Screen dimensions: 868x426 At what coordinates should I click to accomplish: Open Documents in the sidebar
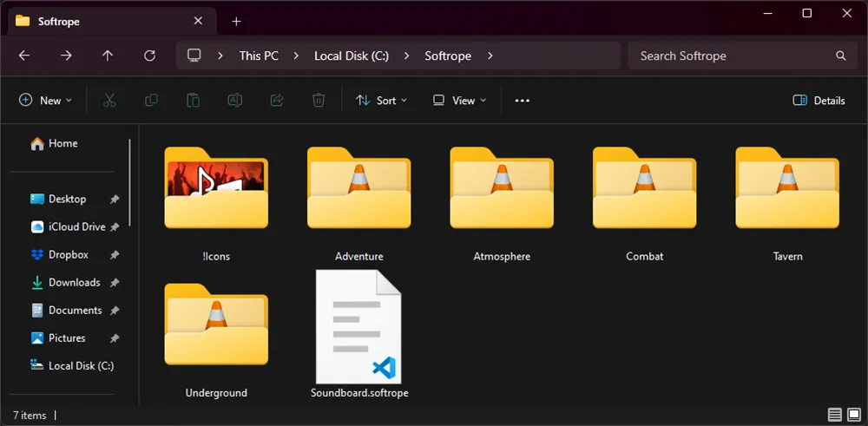pyautogui.click(x=67, y=311)
